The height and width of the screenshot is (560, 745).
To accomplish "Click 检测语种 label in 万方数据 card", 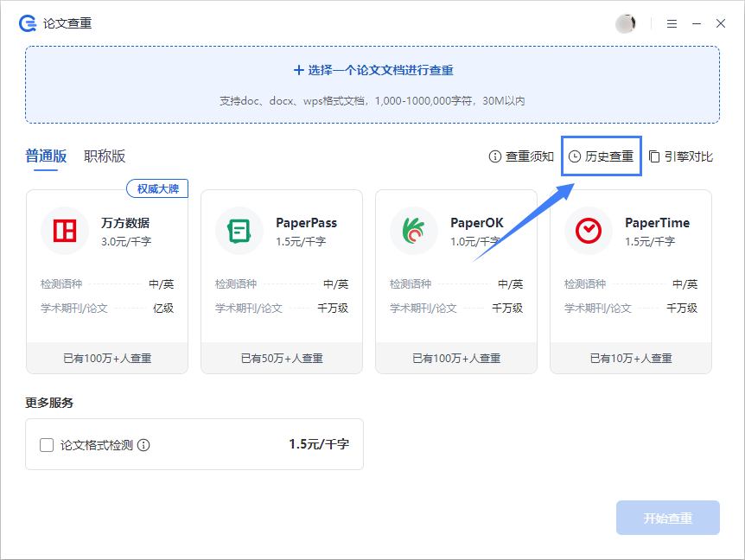I will pos(61,284).
